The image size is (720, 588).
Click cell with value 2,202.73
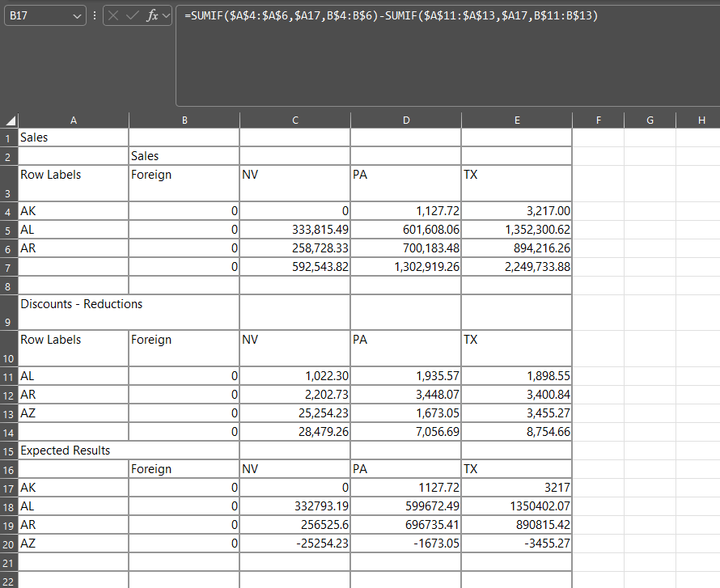tap(294, 395)
